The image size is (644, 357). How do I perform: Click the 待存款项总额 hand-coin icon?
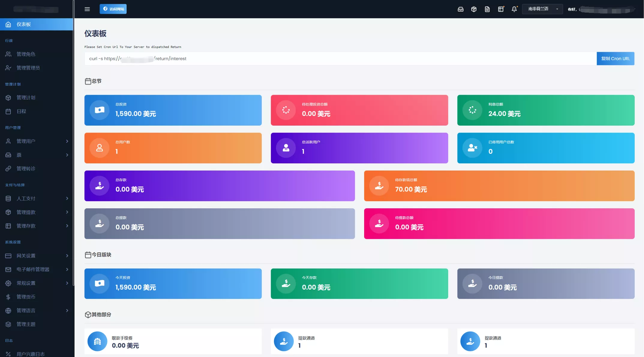point(379,186)
